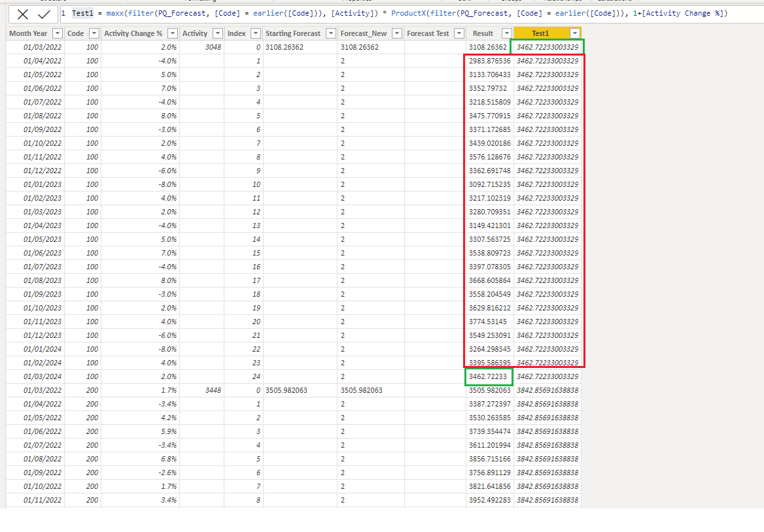Select the highlighted Test1 column header

pos(540,33)
